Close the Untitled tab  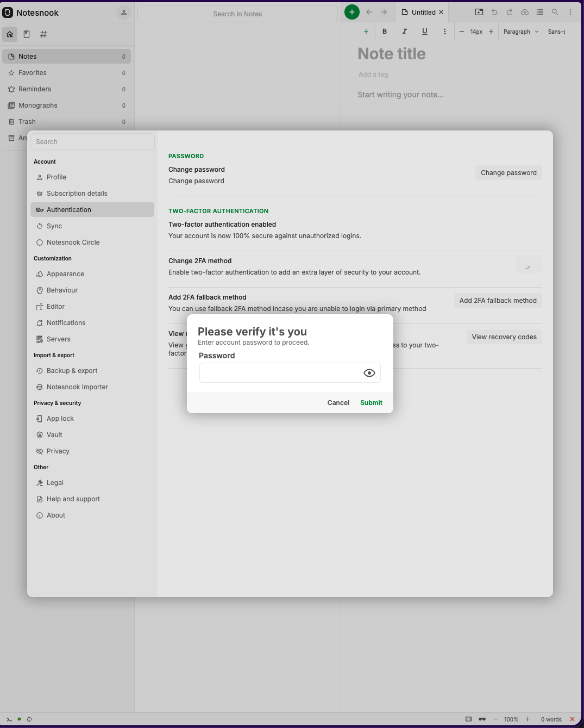pyautogui.click(x=441, y=12)
